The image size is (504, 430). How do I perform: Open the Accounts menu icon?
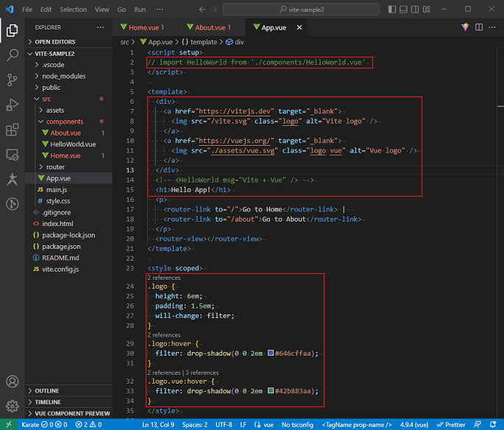coord(13,381)
